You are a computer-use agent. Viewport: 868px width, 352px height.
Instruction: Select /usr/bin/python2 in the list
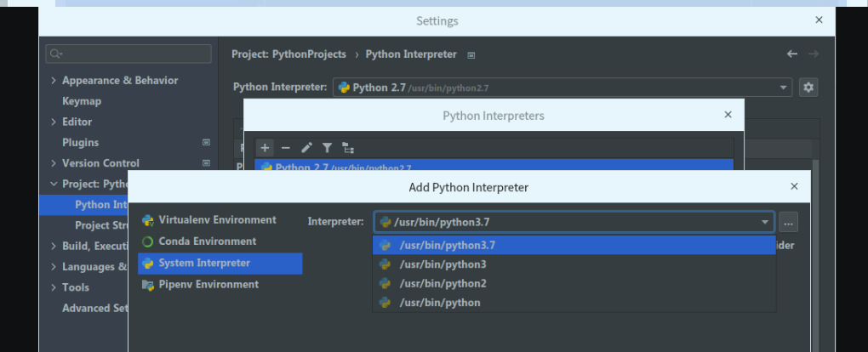point(442,283)
